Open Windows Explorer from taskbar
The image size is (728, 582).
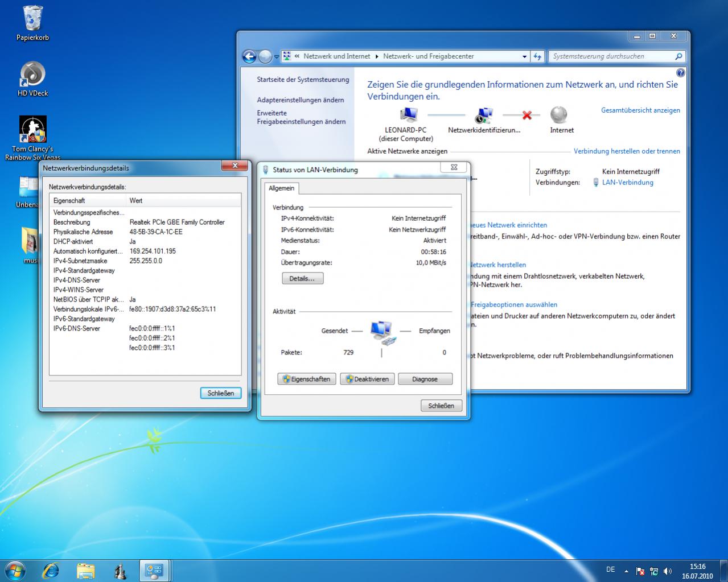pos(85,571)
